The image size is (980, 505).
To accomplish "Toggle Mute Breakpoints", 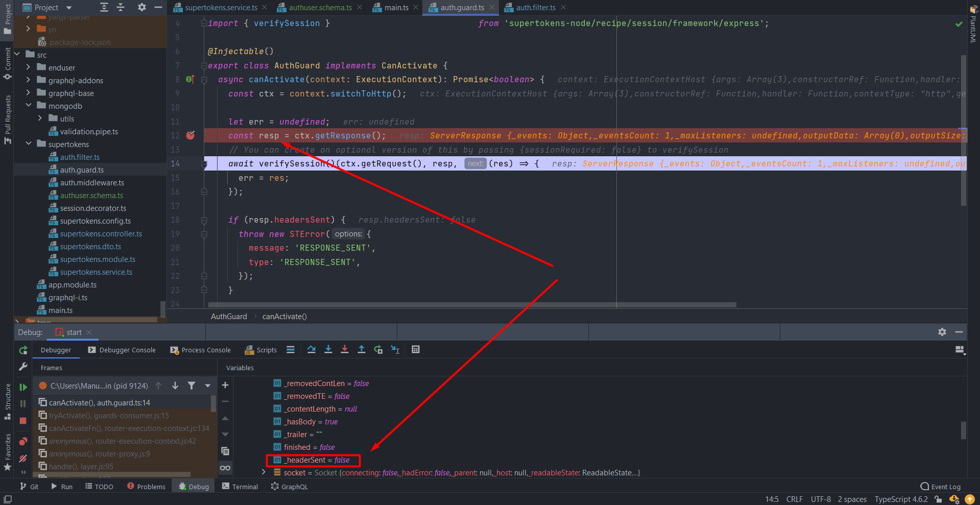I will click(23, 459).
